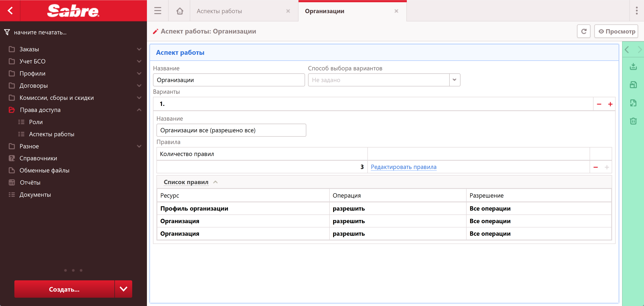
Task: Remove variant 1 with red minus
Action: pyautogui.click(x=599, y=104)
